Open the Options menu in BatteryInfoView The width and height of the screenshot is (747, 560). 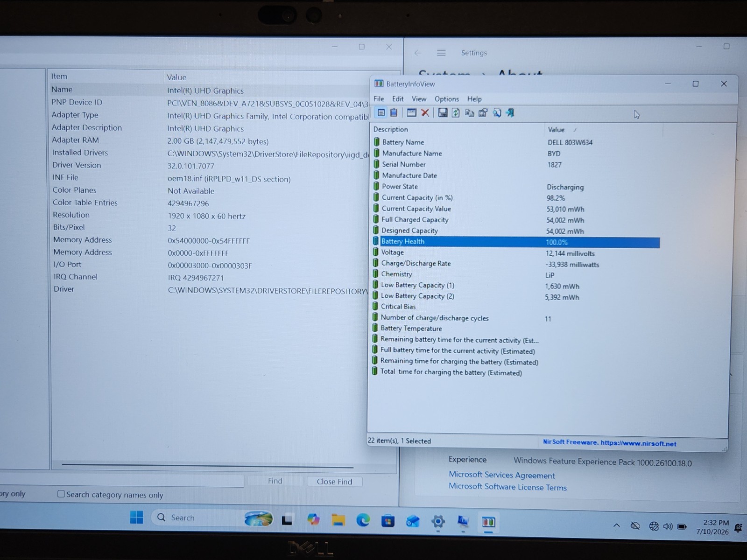coord(447,99)
